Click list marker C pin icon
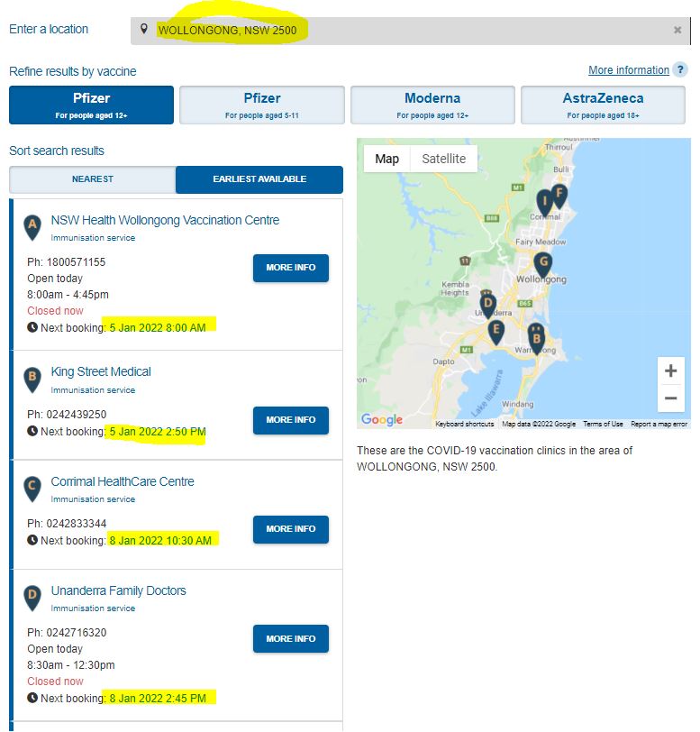 pos(32,489)
